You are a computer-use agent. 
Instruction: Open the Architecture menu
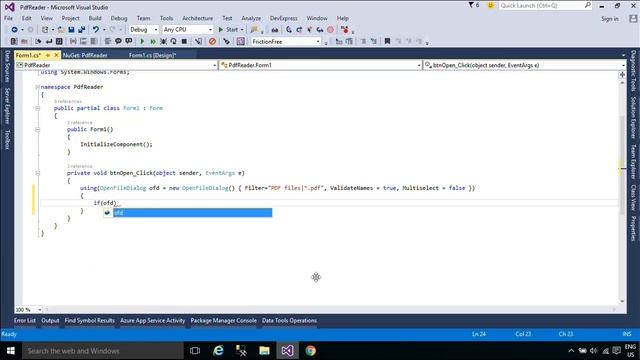pos(198,18)
